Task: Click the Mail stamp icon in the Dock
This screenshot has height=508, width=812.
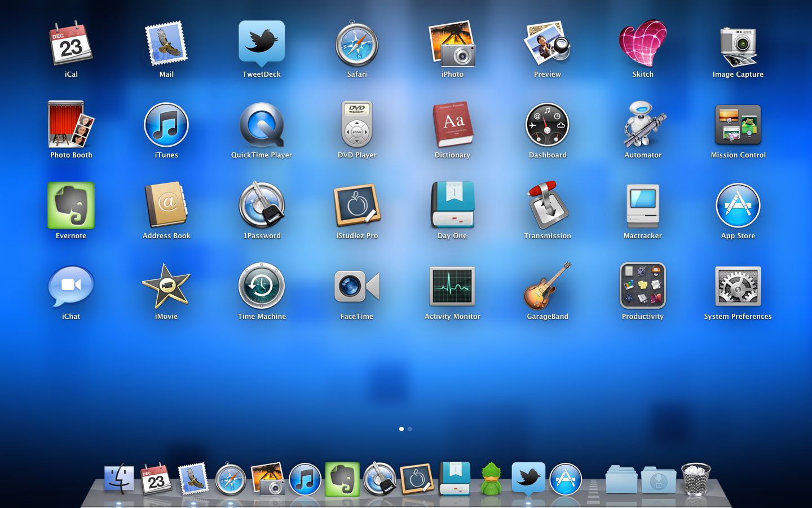Action: (193, 479)
